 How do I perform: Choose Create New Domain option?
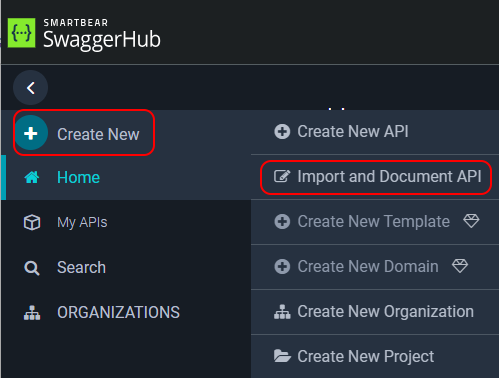pyautogui.click(x=368, y=266)
